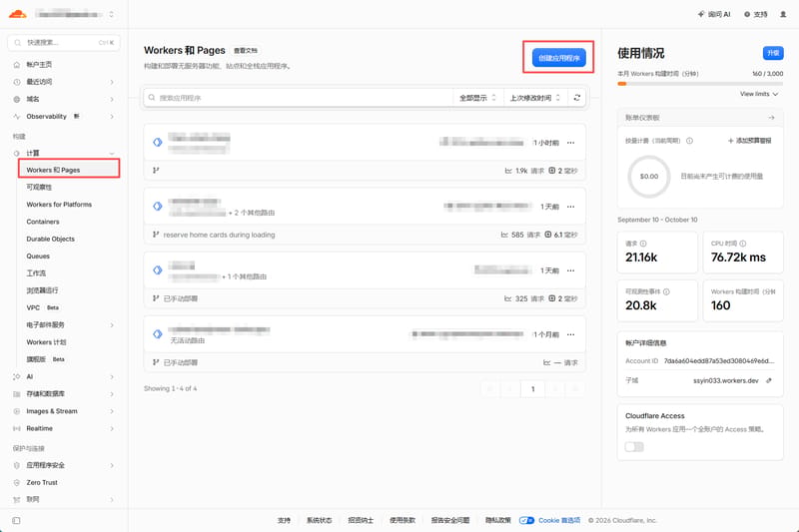Focus the 搜索应用程序 field
Image resolution: width=799 pixels, height=532 pixels.
(299, 98)
